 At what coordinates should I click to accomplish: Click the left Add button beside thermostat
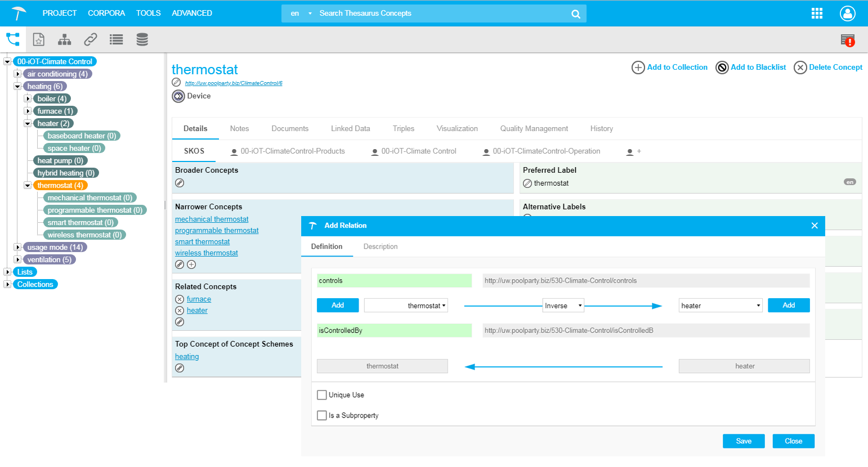pos(338,305)
